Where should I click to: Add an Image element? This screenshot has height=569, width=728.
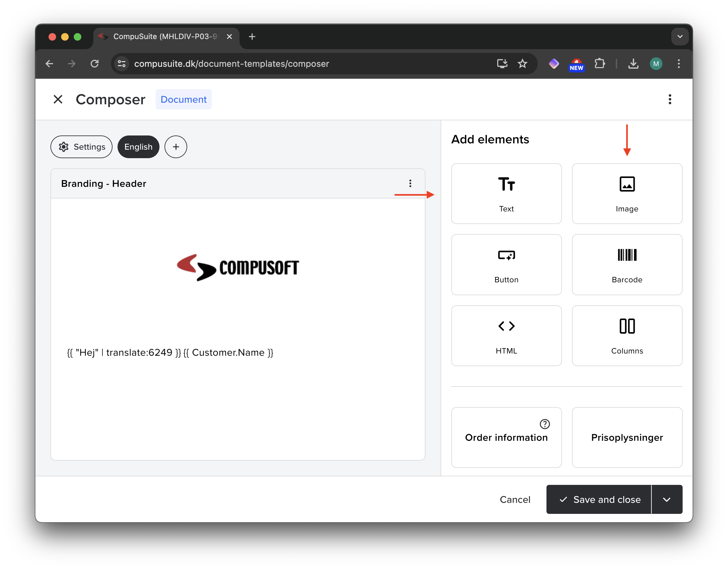pyautogui.click(x=627, y=193)
